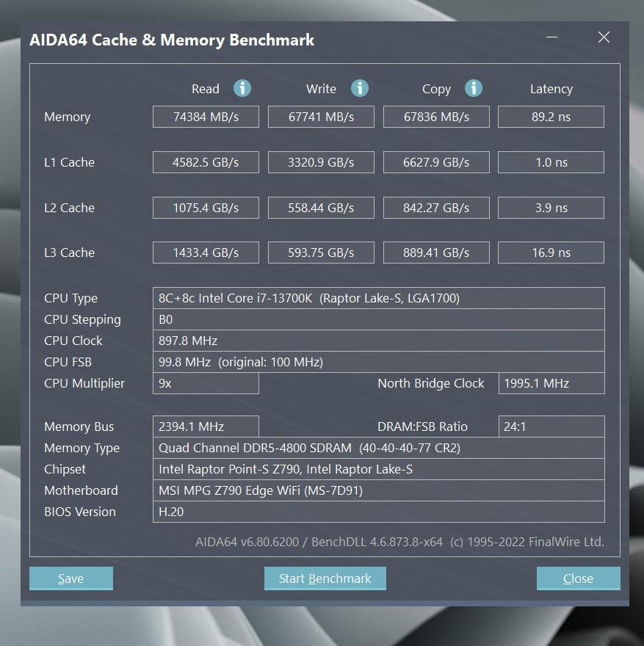Select L1 Cache write 3320.9 GB/s

[321, 162]
